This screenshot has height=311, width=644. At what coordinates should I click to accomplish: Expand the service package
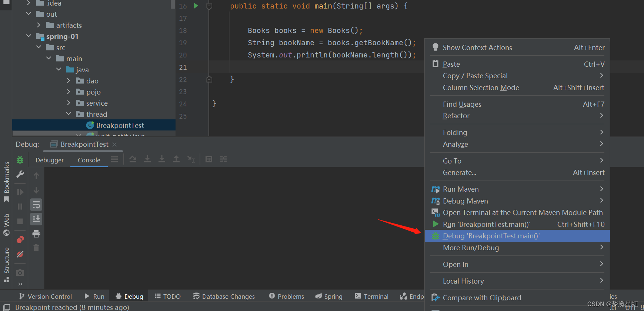(69, 103)
